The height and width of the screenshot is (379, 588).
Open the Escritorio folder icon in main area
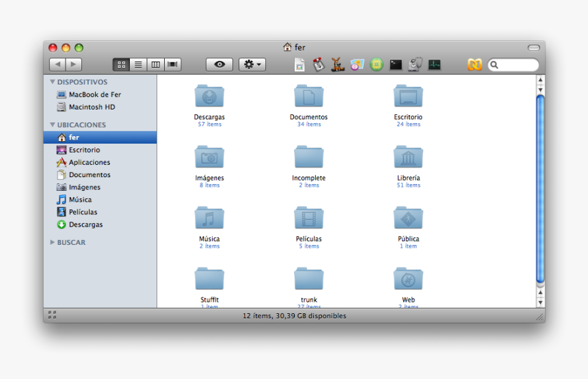click(x=408, y=96)
